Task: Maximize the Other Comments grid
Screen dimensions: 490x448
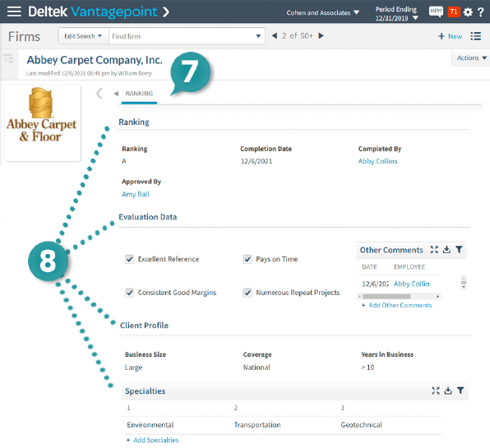Action: [x=434, y=250]
